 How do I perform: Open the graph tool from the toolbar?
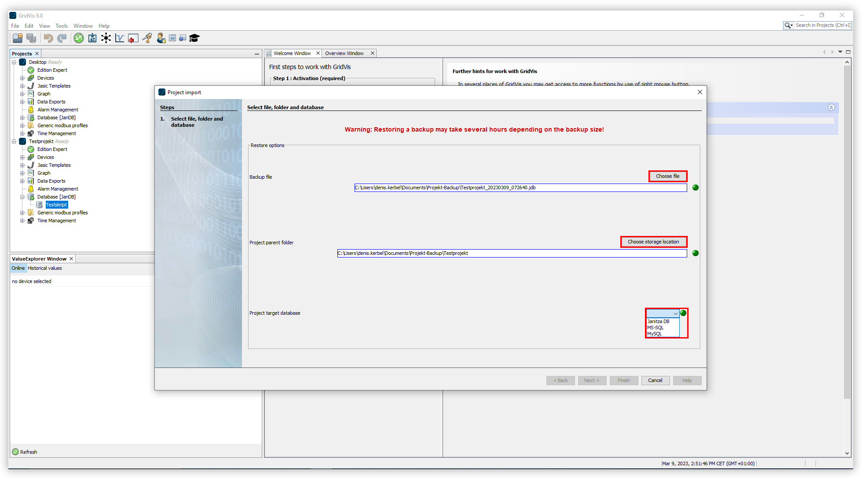119,38
